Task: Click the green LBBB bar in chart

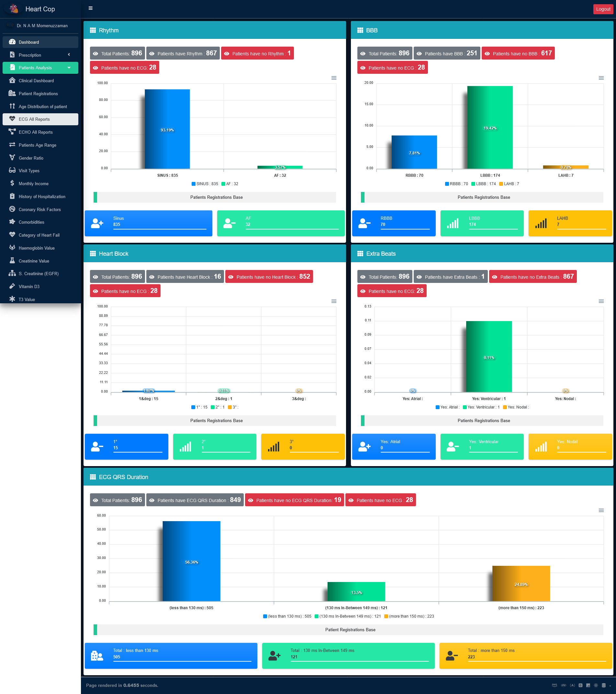Action: (490, 127)
